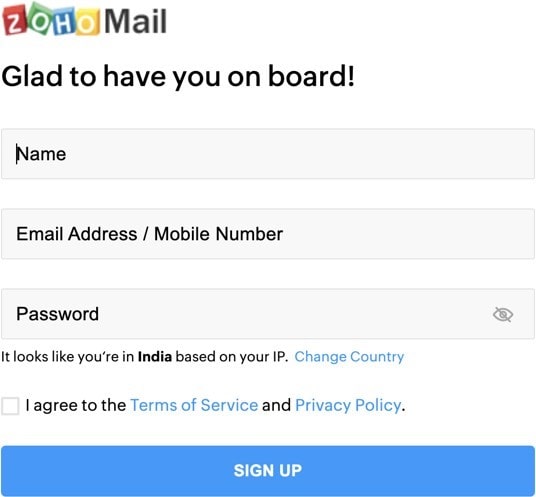Click the blue H block in logo
Viewport: 536px width, 497px height.
64,22
